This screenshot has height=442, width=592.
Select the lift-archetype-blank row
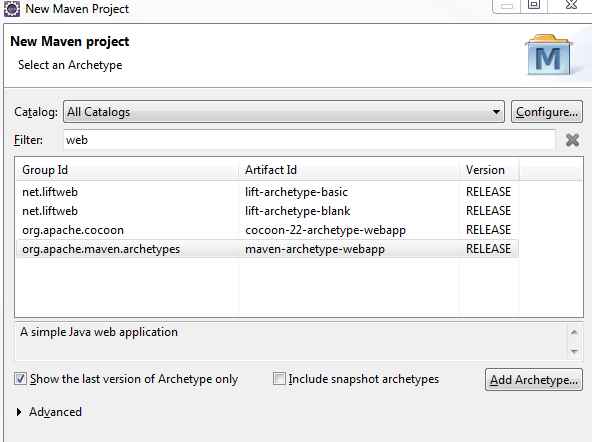[267, 211]
